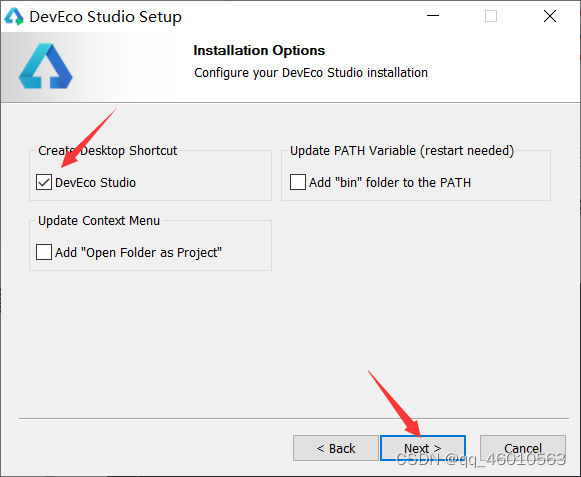Uncheck the DevEco Studio desktop shortcut checkbox

[x=44, y=182]
